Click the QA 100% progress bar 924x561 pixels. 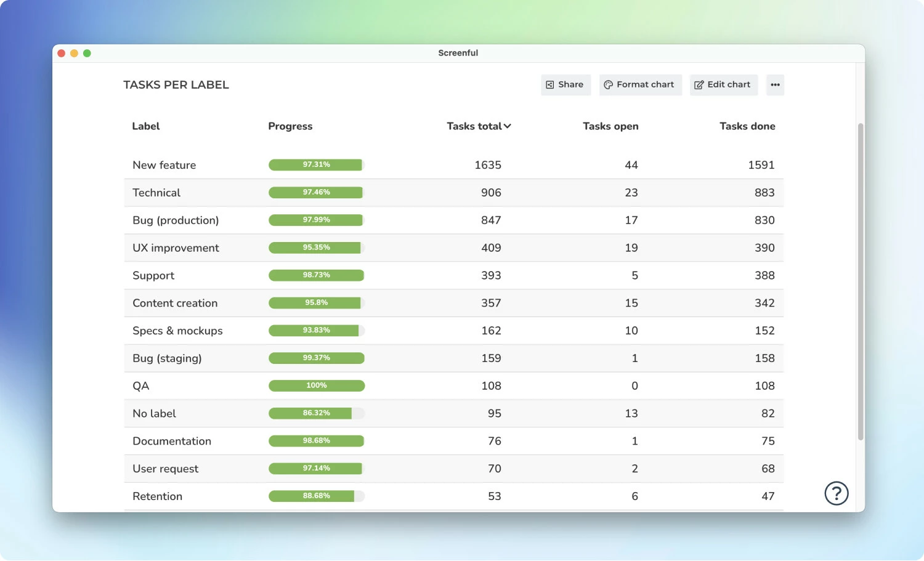pos(317,386)
